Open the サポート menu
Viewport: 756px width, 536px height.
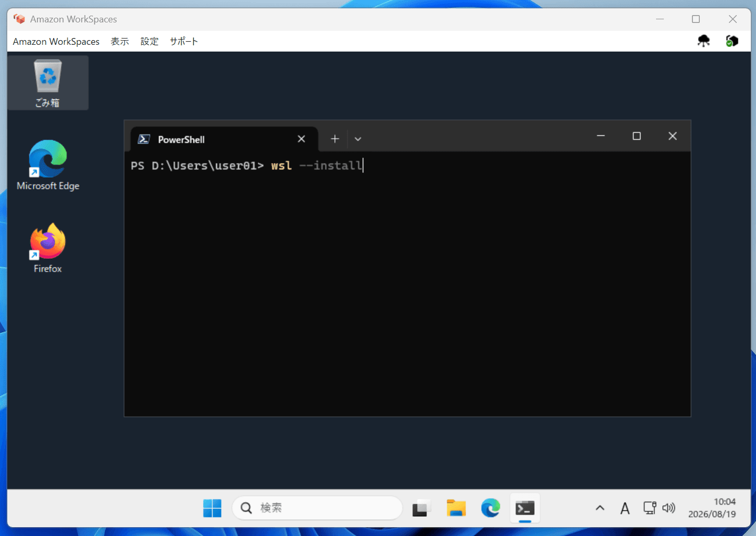coord(184,42)
